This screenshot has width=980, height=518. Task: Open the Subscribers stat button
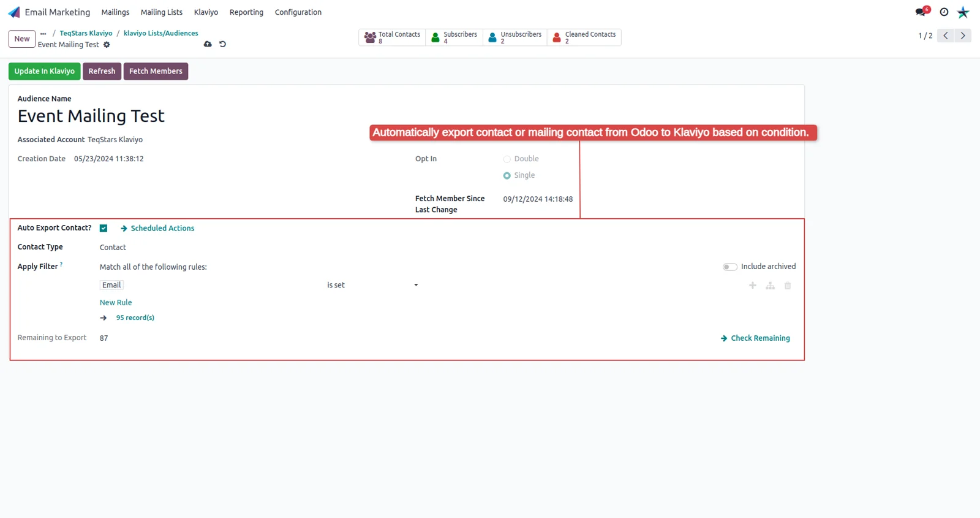(454, 37)
